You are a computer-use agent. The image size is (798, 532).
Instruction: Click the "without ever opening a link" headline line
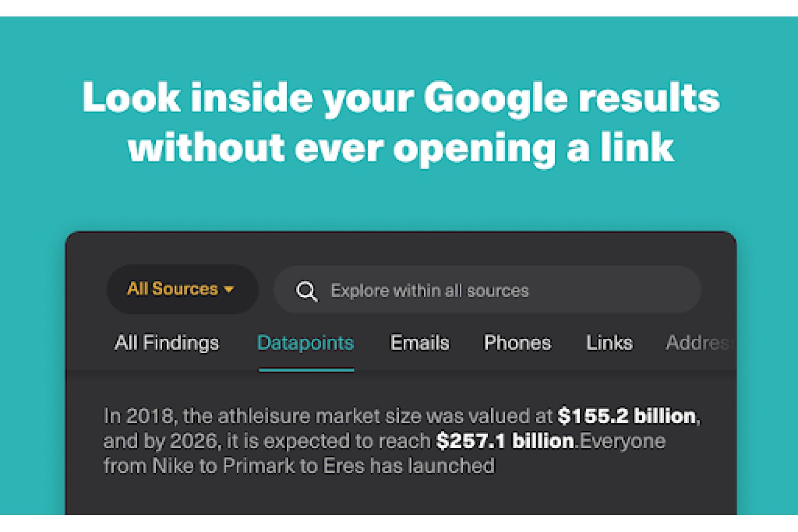tap(401, 147)
